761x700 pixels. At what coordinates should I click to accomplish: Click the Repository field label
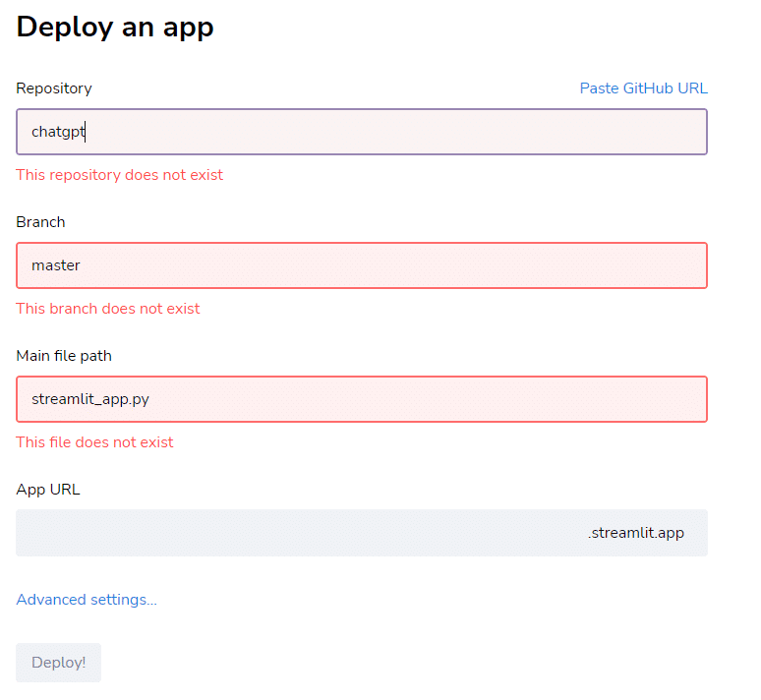tap(54, 88)
